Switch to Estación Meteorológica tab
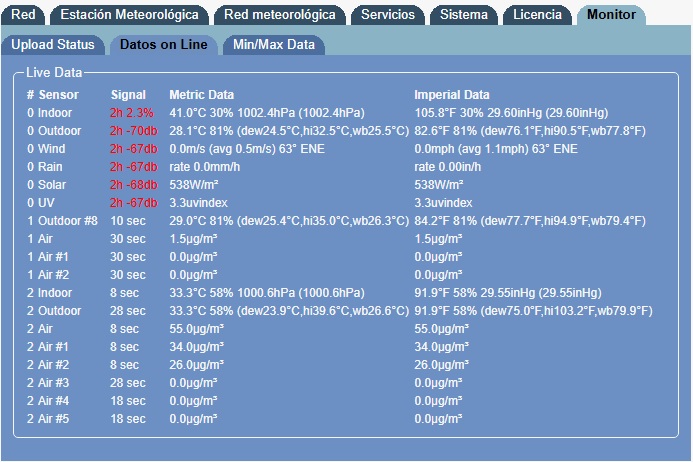Viewport: 693px width, 462px height. [130, 15]
